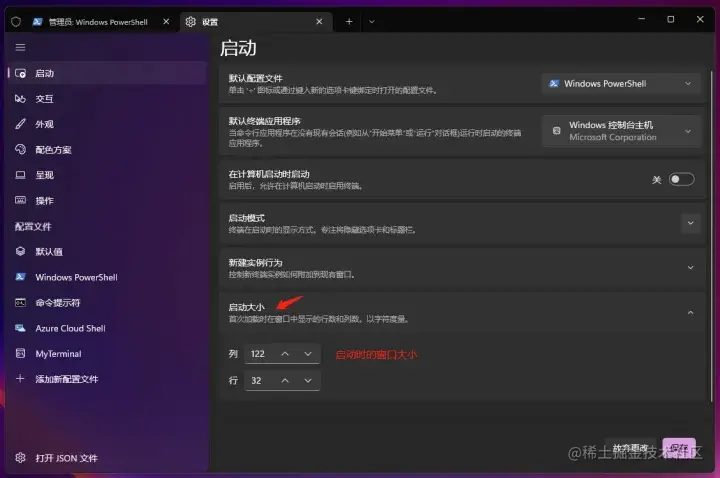Decrease the 行 value with down arrow
Screen dimensions: 720x478
pos(308,380)
